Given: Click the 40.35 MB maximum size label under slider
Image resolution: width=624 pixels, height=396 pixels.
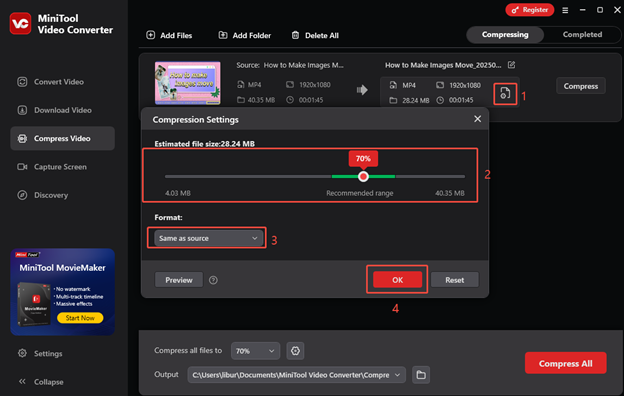Looking at the screenshot, I should (450, 193).
